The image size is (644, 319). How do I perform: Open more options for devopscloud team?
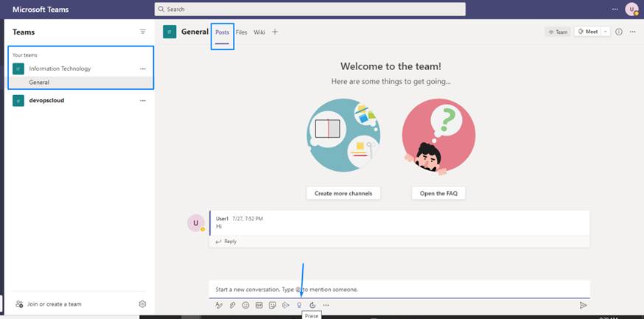(143, 101)
